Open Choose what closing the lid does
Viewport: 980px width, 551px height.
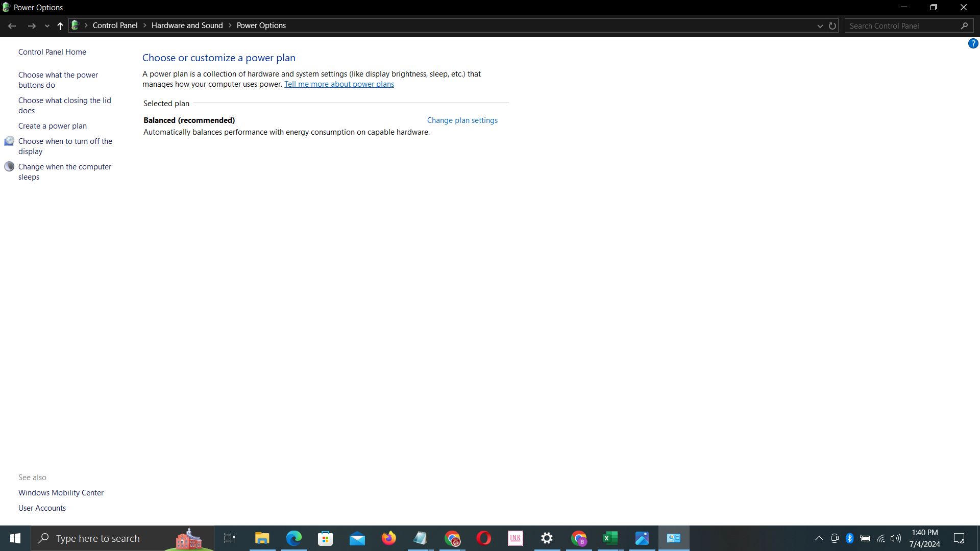pos(64,106)
